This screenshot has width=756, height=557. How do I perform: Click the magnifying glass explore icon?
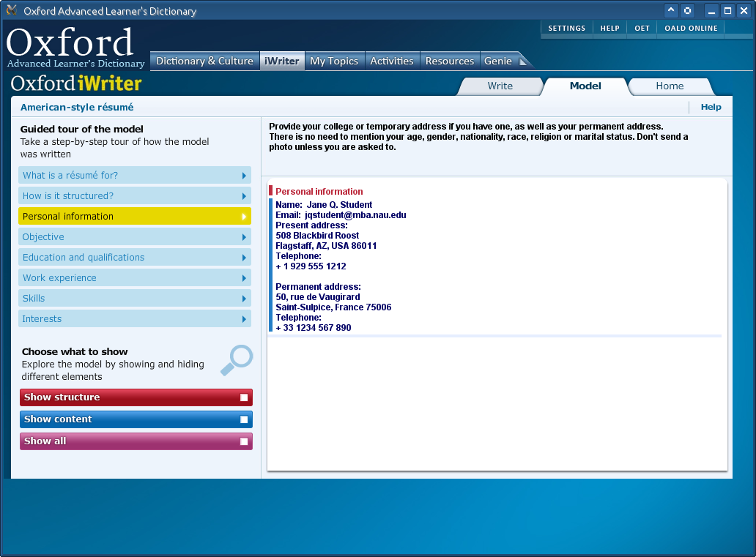coord(237,360)
